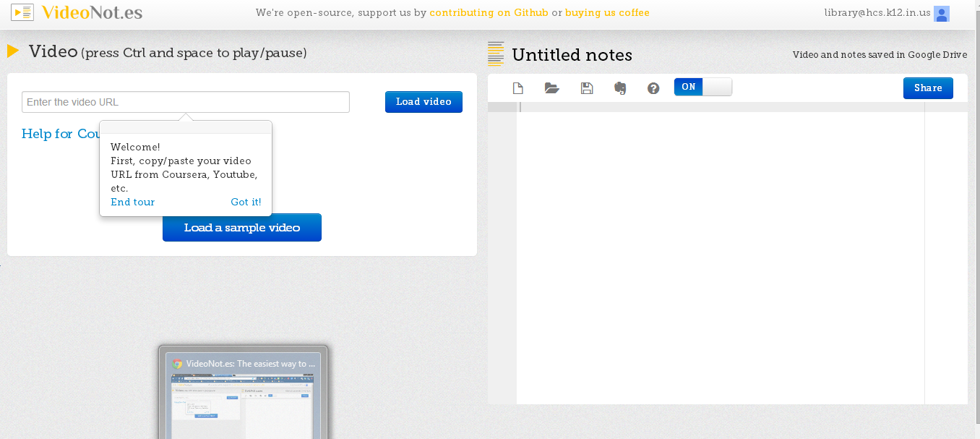Click the Chrome icon in window preview
Screen dimensions: 980x439
coord(177,364)
